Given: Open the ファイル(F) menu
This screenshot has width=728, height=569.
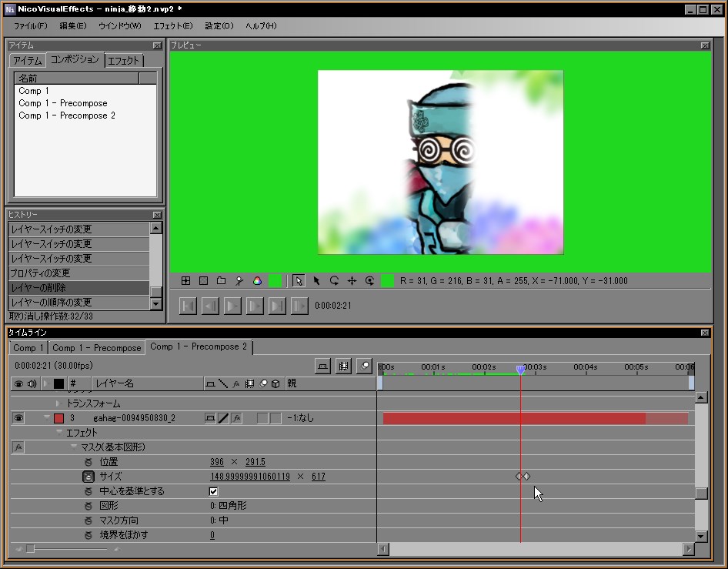Looking at the screenshot, I should coord(31,26).
